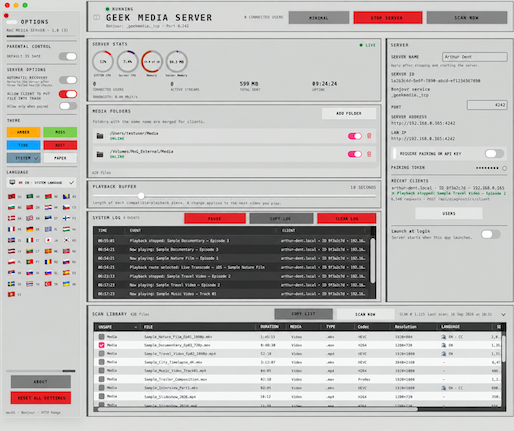Screen dimensions: 514x431
Task: Select the Italian (IT) flag language
Action: click(x=30, y=240)
